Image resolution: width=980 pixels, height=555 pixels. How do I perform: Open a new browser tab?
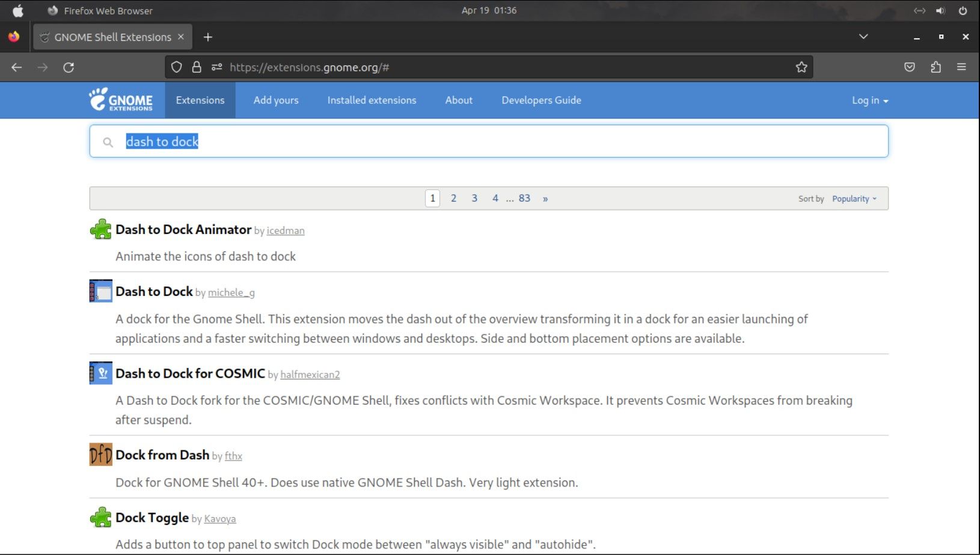click(208, 37)
